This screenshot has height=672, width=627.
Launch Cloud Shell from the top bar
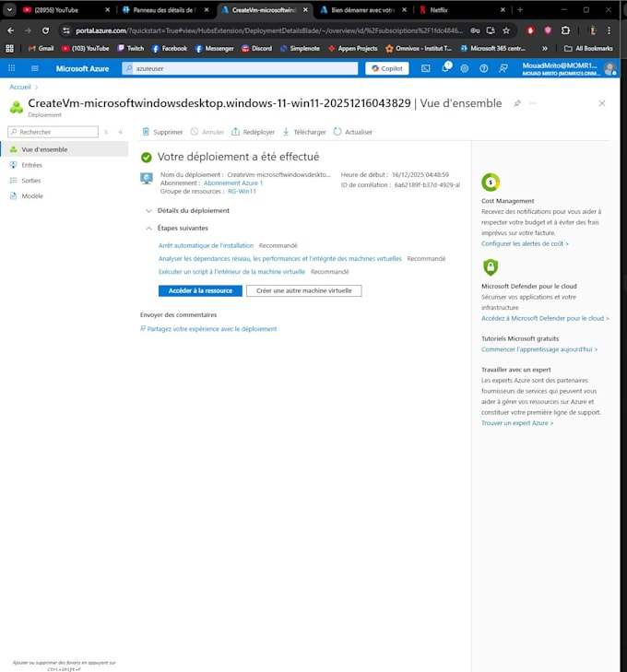coord(425,68)
